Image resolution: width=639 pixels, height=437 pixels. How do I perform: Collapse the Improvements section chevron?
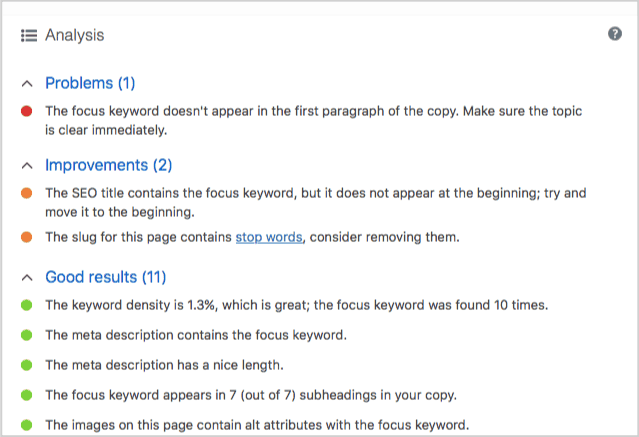click(x=26, y=165)
